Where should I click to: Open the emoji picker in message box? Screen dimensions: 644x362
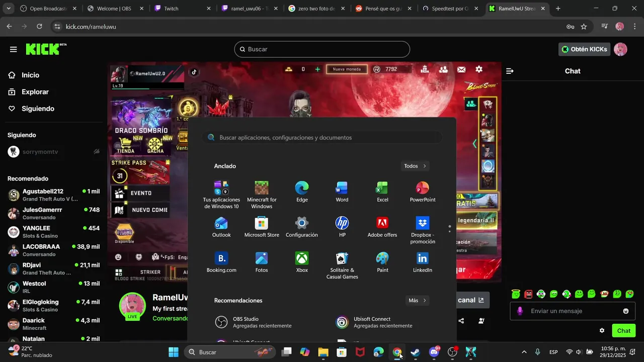click(x=626, y=311)
